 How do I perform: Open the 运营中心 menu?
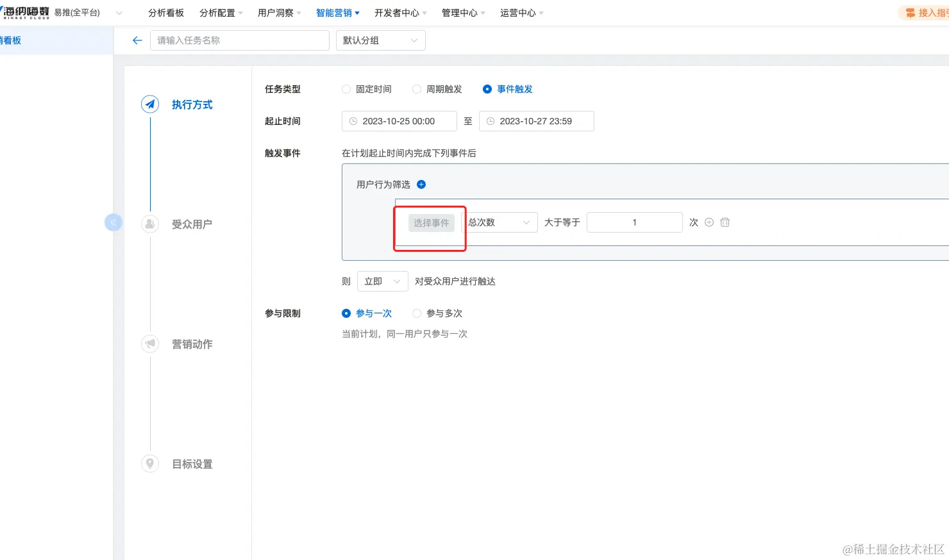pos(522,13)
